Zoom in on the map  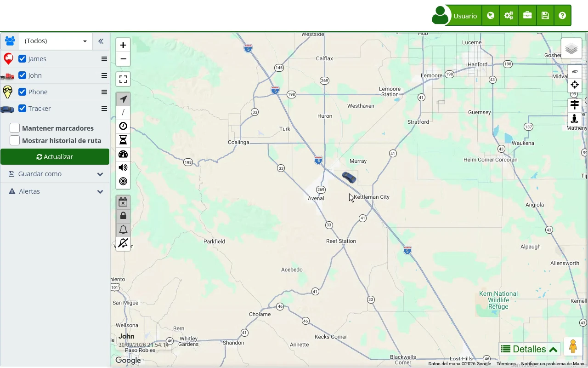pyautogui.click(x=123, y=45)
